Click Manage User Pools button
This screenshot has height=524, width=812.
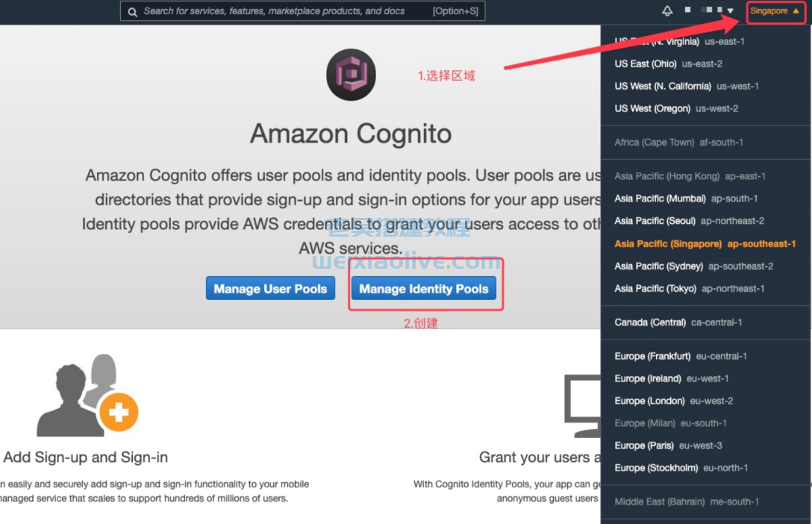270,288
